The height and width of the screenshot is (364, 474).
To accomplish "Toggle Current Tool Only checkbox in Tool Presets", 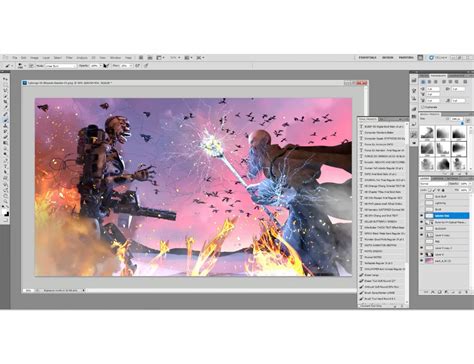I will tap(359, 306).
